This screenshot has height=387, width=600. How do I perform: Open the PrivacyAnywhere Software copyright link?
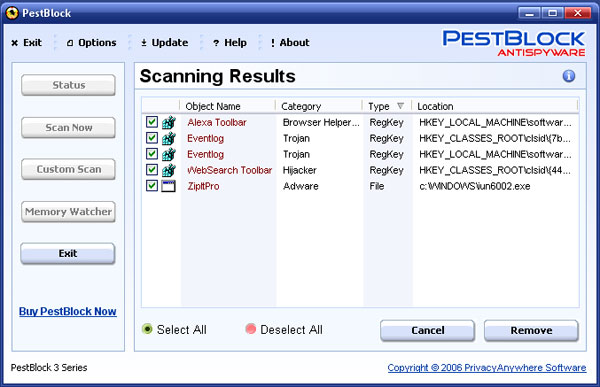tap(487, 367)
